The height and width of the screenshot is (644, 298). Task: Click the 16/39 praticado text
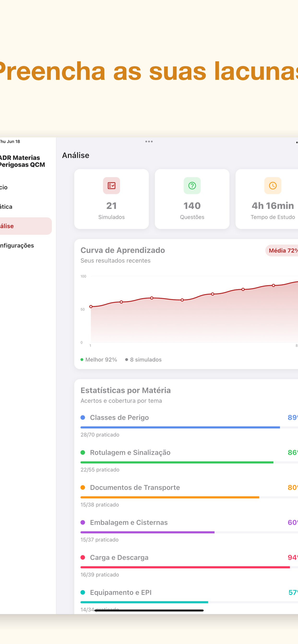point(100,575)
